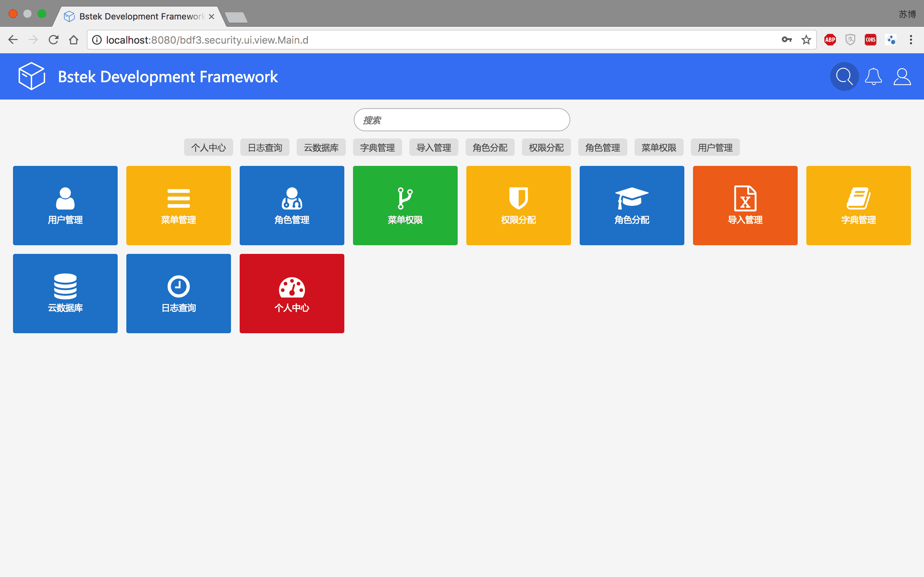Click the header search magnifier icon
Viewport: 924px width, 577px height.
coord(844,76)
